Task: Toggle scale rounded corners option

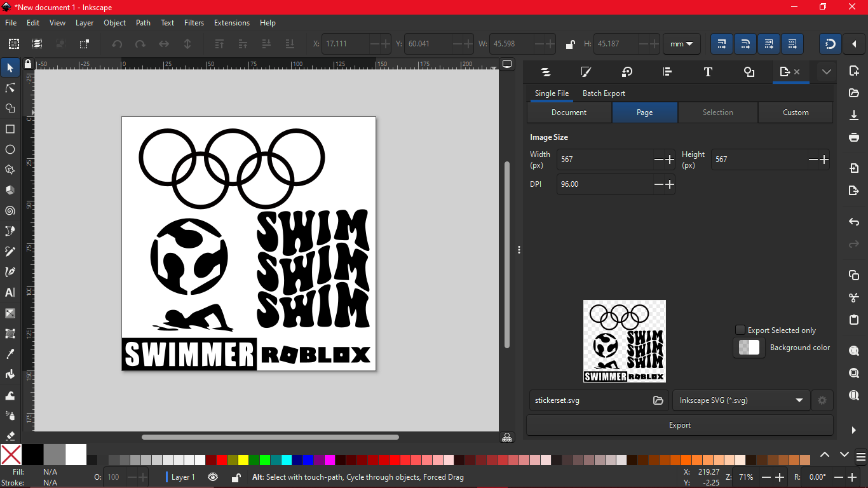Action: tap(745, 44)
